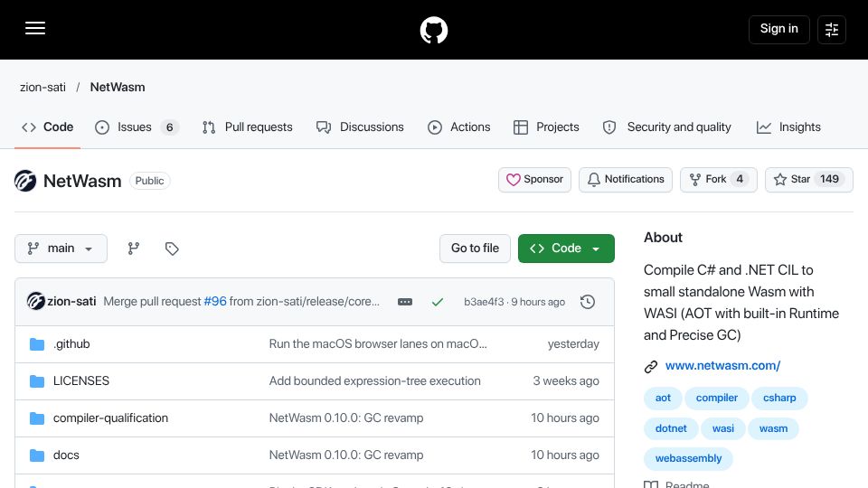Open compiler-qualification 'GC revamp' commit message
Viewport: 868px width, 488px height.
[346, 418]
